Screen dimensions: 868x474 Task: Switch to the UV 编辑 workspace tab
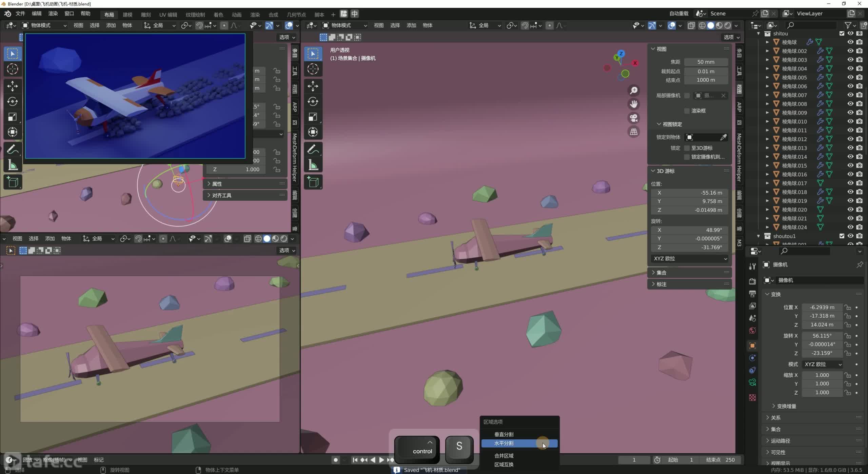(x=169, y=15)
